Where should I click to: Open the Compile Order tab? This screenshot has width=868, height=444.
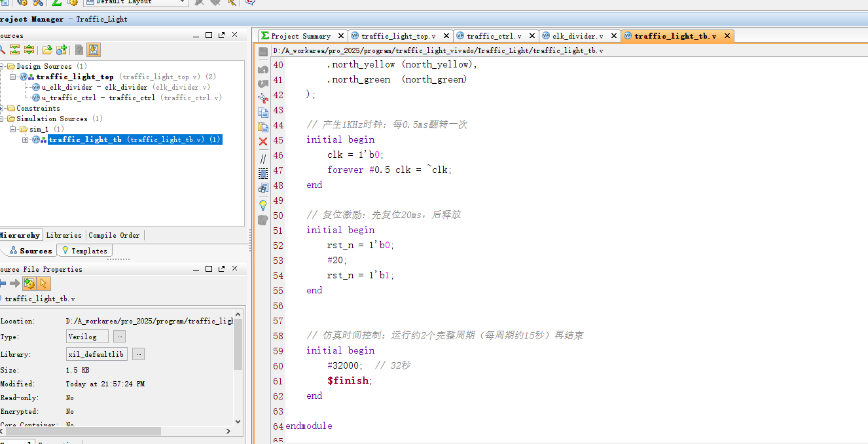click(x=115, y=235)
